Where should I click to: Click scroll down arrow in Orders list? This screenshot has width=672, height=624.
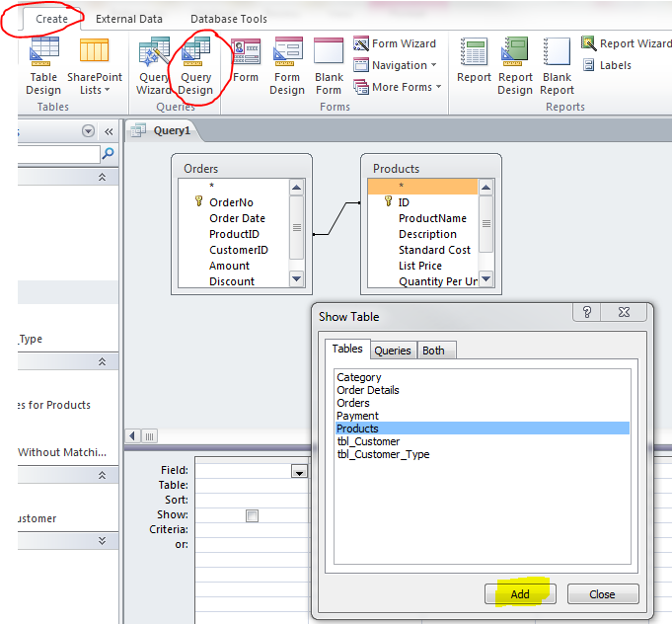(x=297, y=278)
